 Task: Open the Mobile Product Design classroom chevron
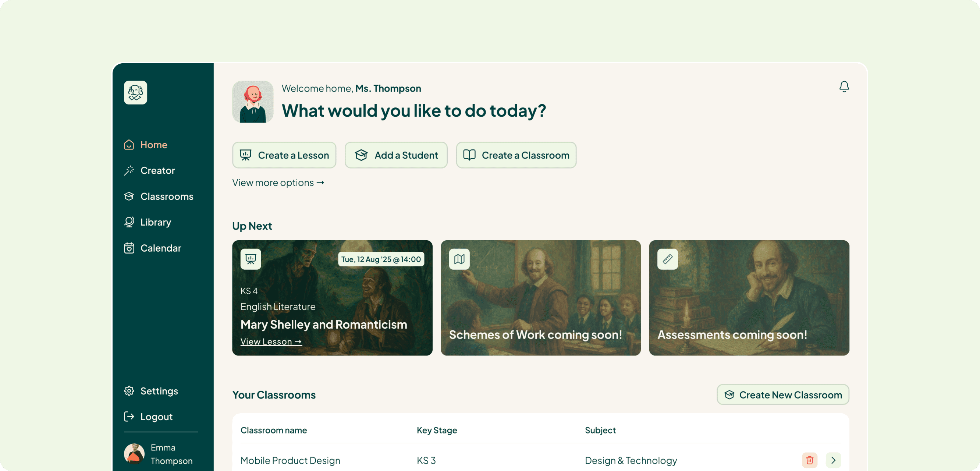click(x=833, y=460)
